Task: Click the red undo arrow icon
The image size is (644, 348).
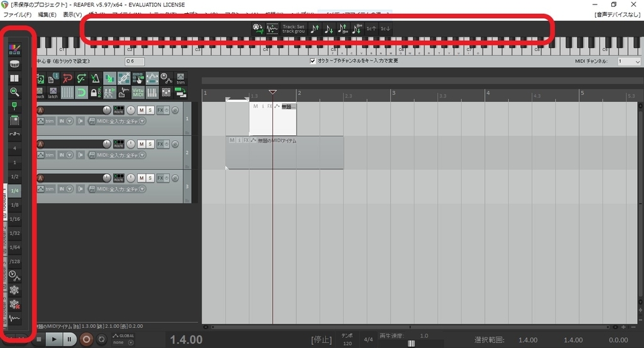Action: click(x=67, y=79)
